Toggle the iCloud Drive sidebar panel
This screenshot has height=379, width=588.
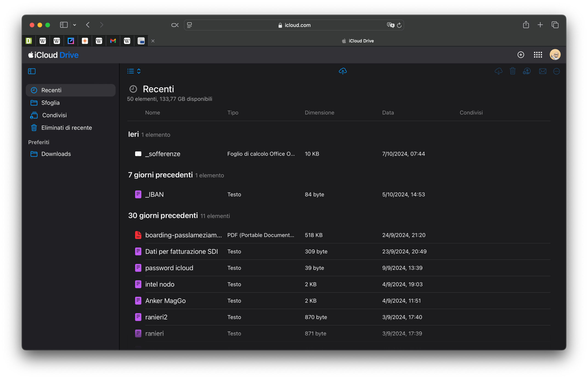pos(32,71)
